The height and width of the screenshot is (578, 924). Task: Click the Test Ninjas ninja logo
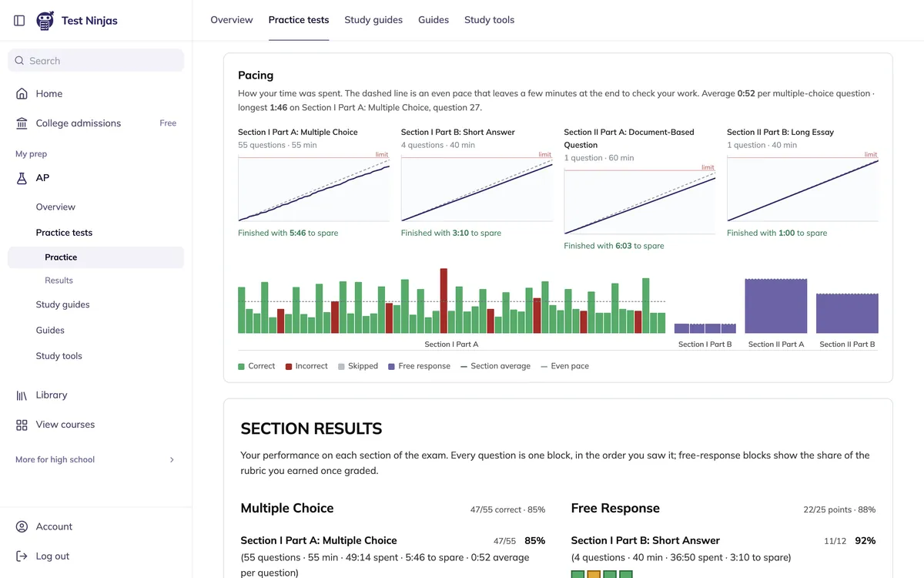[x=45, y=21]
